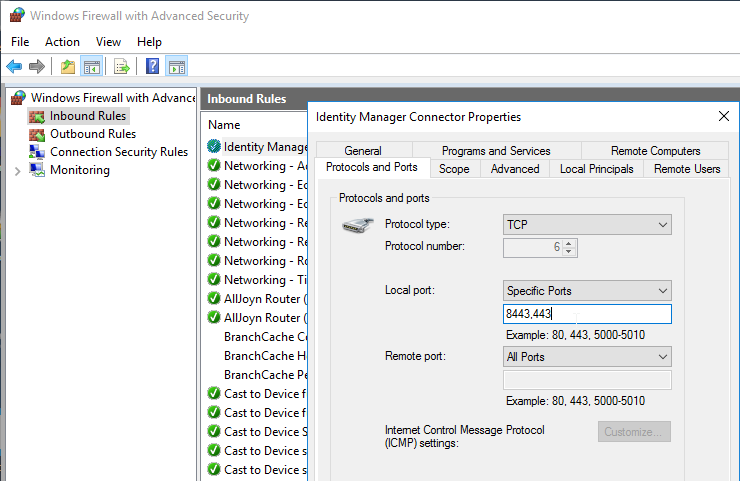Open the Advanced tab

click(x=515, y=169)
